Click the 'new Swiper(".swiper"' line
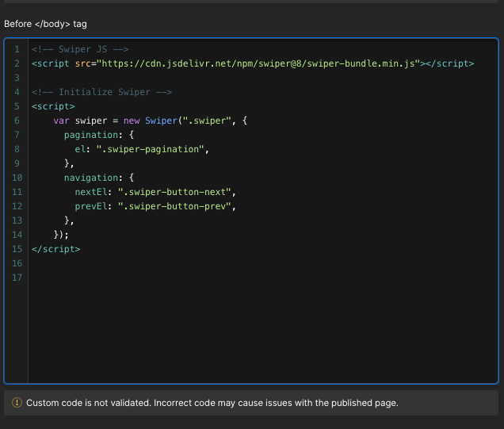Screen dimensions: 504x429 [150, 121]
